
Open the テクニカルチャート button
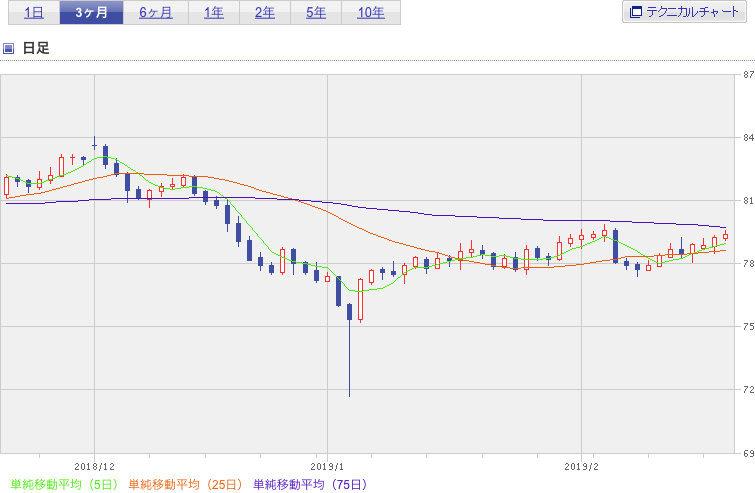(x=684, y=12)
